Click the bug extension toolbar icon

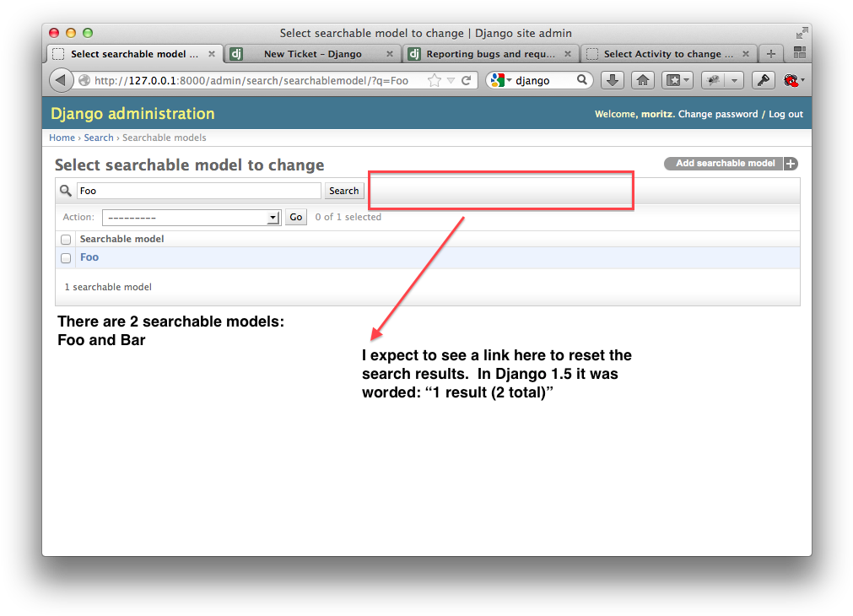713,80
